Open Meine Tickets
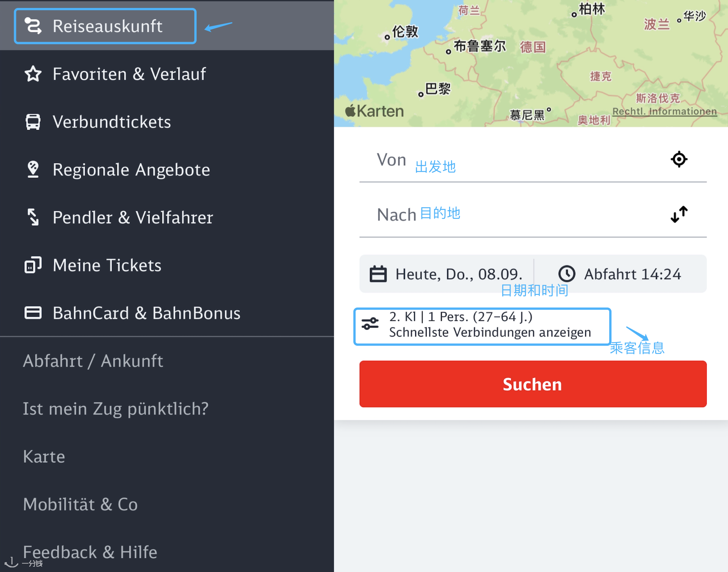Screen dimensions: 728x572 [x=167, y=265]
